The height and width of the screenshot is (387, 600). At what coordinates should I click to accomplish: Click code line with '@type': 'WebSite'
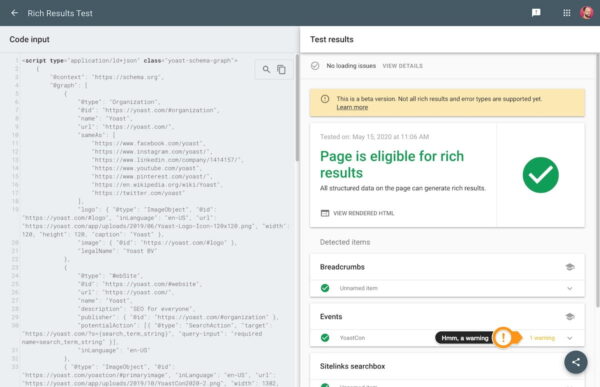click(x=110, y=276)
